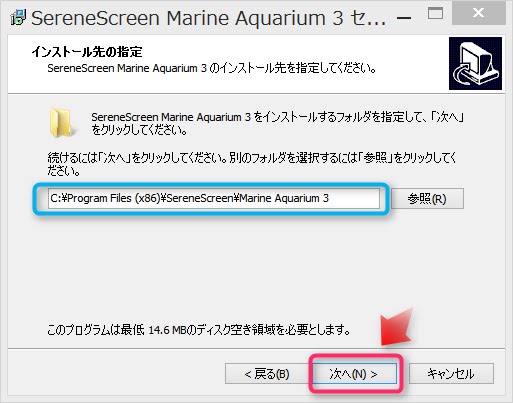
Task: Focus the install folder path field
Action: pos(214,199)
